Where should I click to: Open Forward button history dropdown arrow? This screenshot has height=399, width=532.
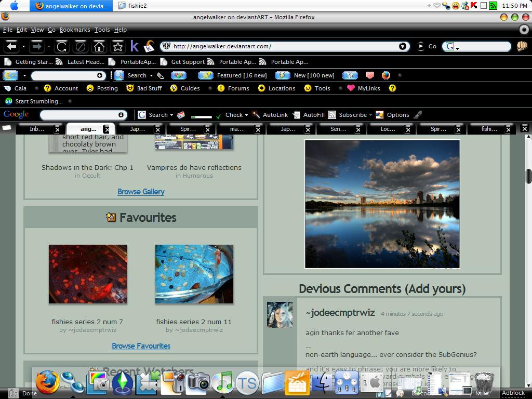click(49, 46)
